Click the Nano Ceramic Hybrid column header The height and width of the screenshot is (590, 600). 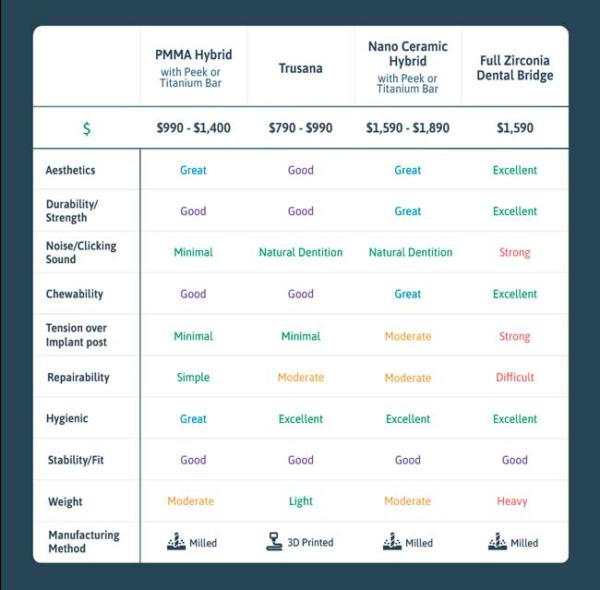407,68
